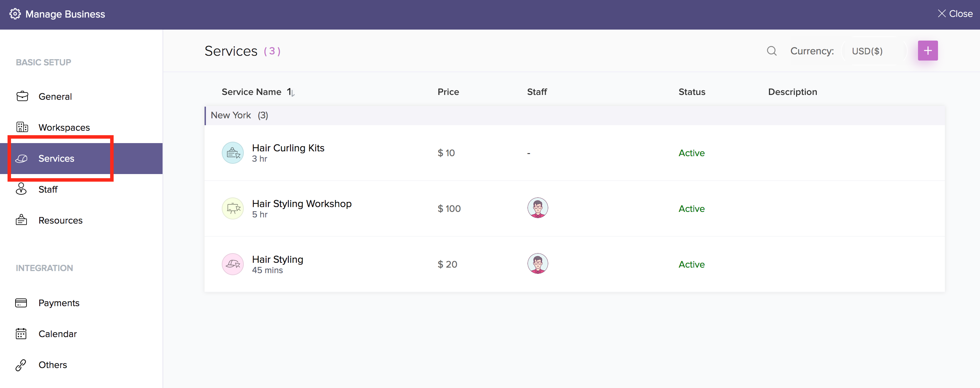Close the Manage Business panel
Screen dimensions: 980x388
pos(955,14)
